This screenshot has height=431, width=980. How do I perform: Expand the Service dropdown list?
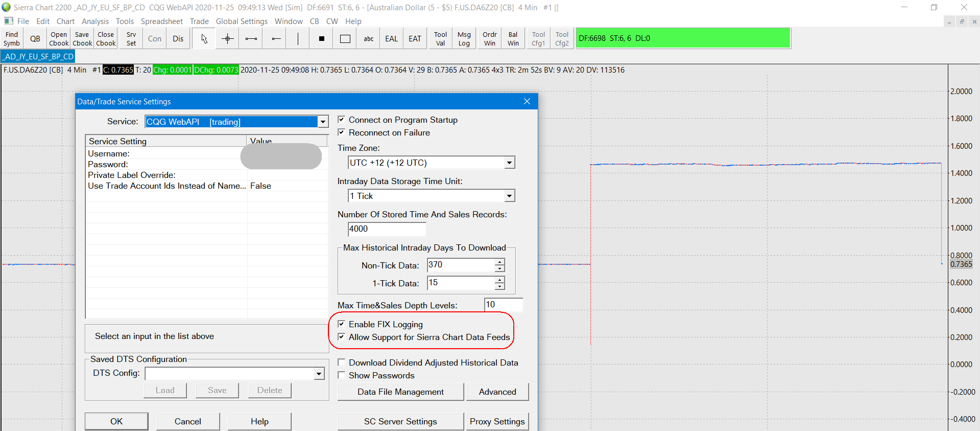(323, 122)
